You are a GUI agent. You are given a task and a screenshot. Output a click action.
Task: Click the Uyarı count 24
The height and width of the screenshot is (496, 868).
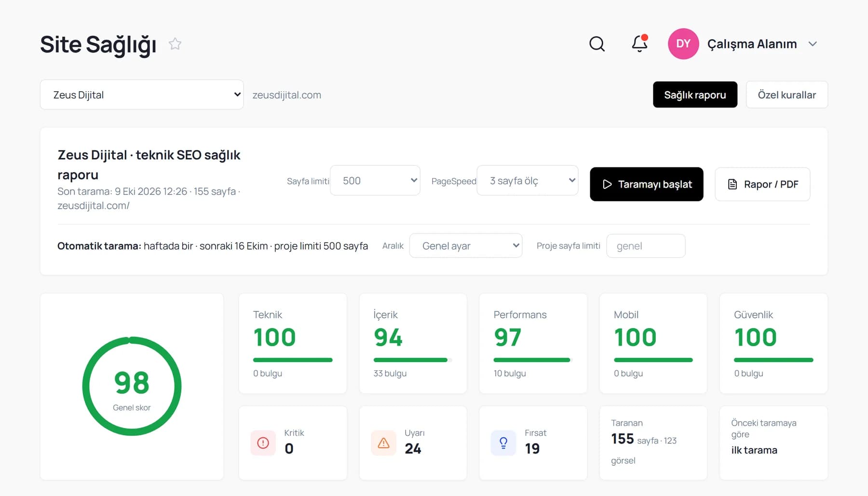coord(413,449)
